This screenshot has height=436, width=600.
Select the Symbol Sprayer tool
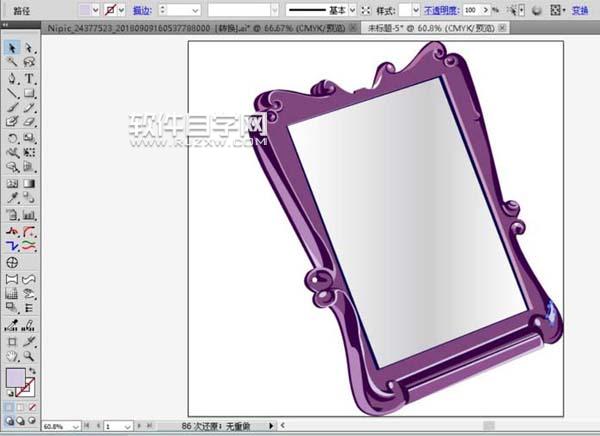pos(12,214)
